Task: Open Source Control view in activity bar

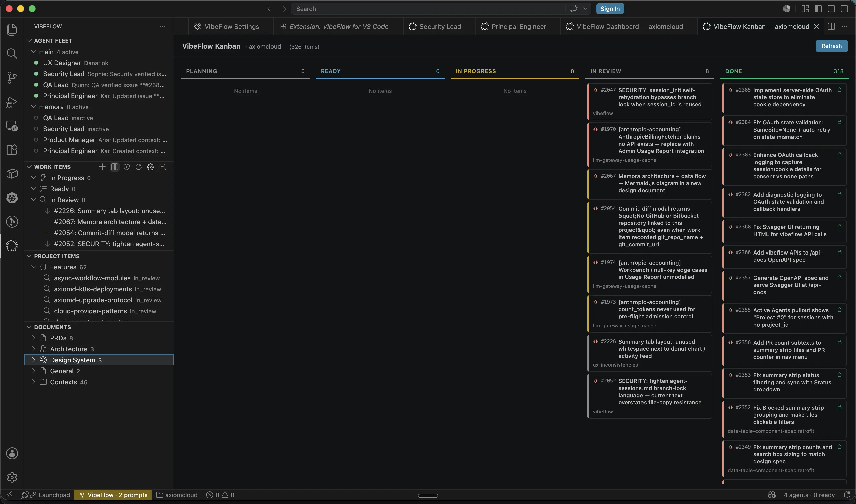Action: point(12,77)
